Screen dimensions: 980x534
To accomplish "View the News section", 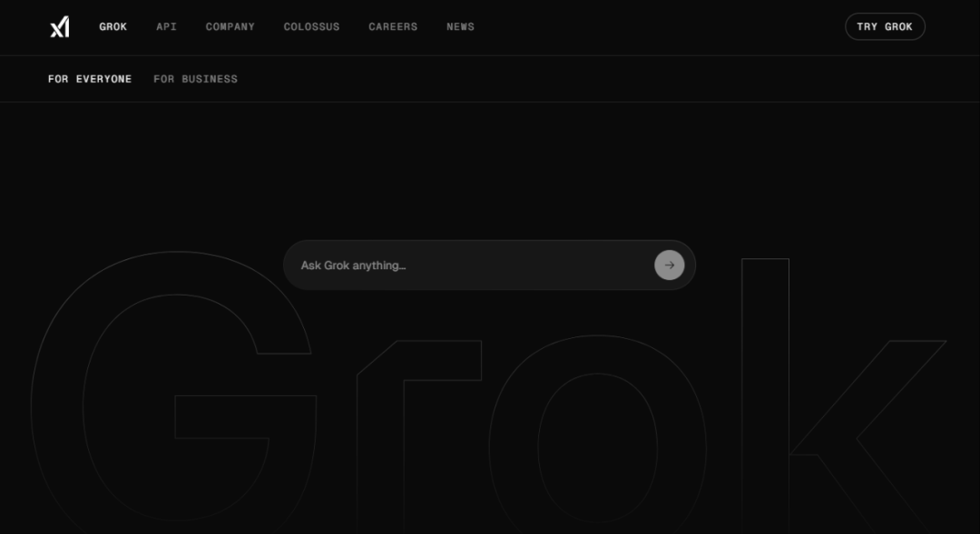I will pos(461,27).
